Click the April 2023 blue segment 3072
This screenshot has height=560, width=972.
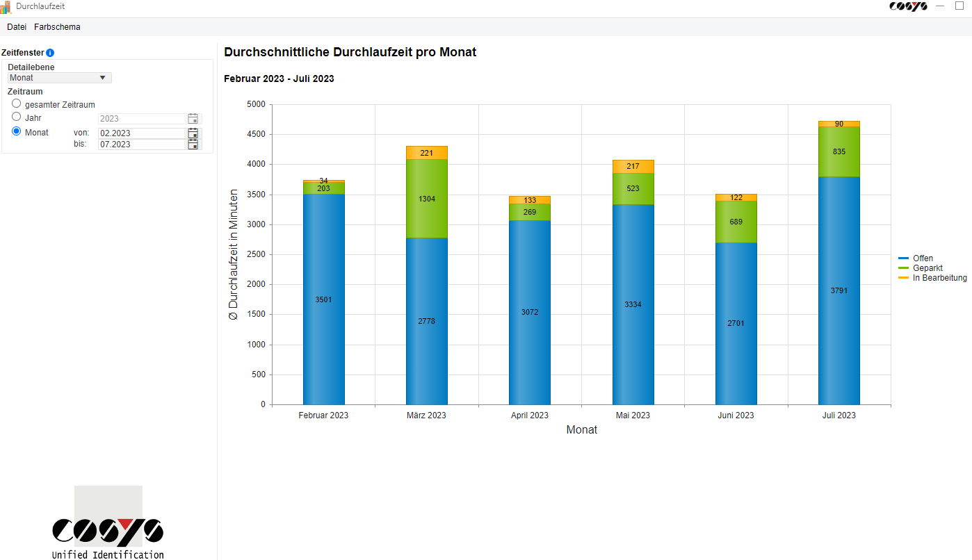pos(530,312)
